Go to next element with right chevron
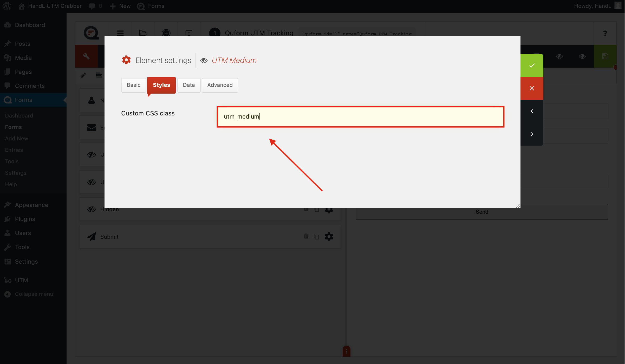625x364 pixels. click(532, 134)
